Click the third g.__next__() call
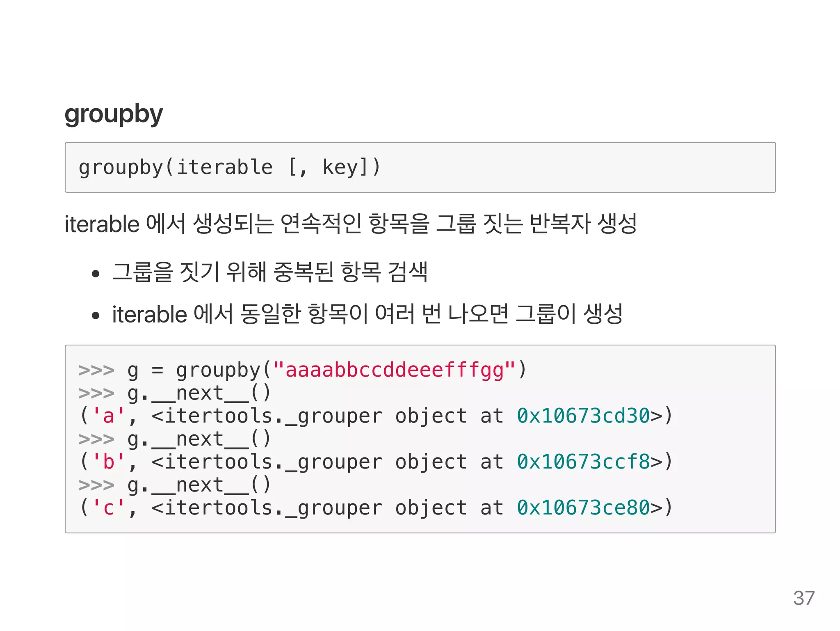The width and height of the screenshot is (840, 631). (x=199, y=485)
